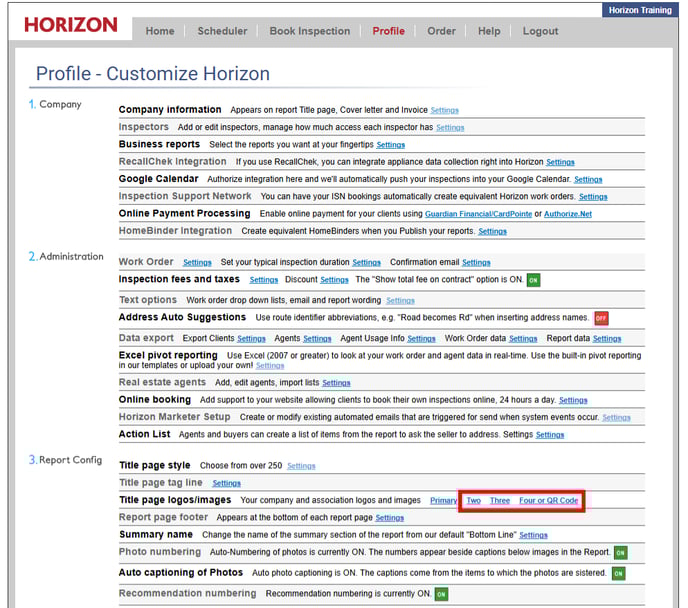Toggle Recommendation numbering ON switch

tap(442, 593)
